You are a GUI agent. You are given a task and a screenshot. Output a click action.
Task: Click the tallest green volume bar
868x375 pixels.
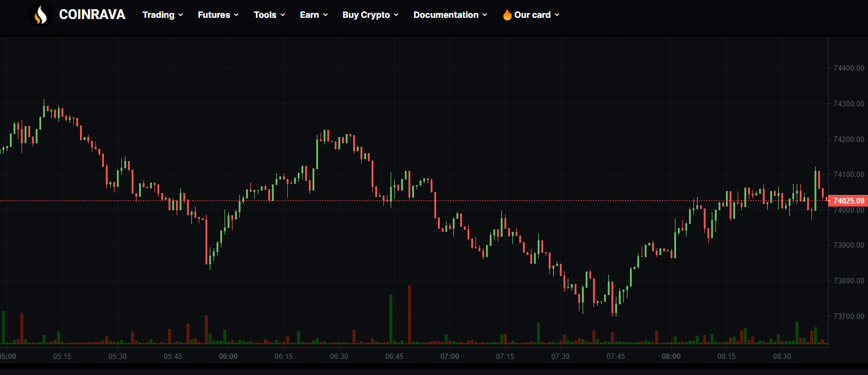pyautogui.click(x=391, y=318)
